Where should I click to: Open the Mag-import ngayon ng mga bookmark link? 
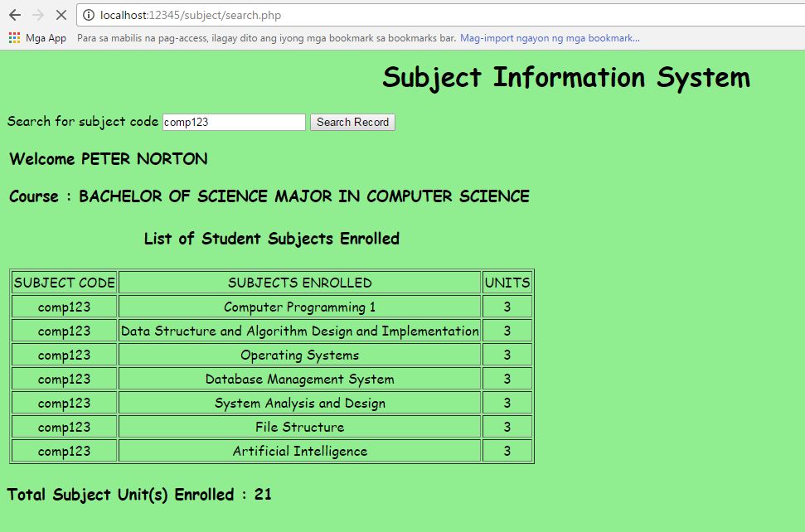(x=550, y=37)
